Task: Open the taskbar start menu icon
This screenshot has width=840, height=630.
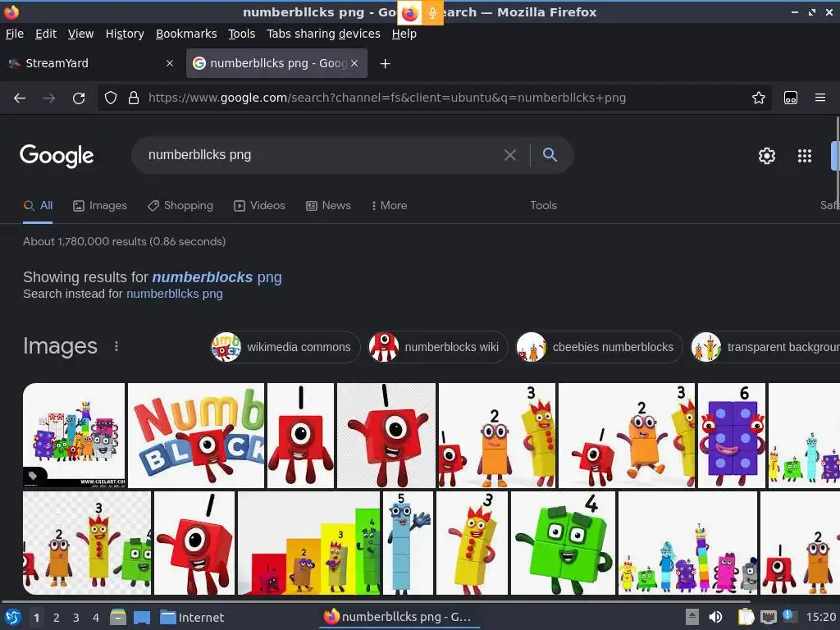Action: point(13,617)
